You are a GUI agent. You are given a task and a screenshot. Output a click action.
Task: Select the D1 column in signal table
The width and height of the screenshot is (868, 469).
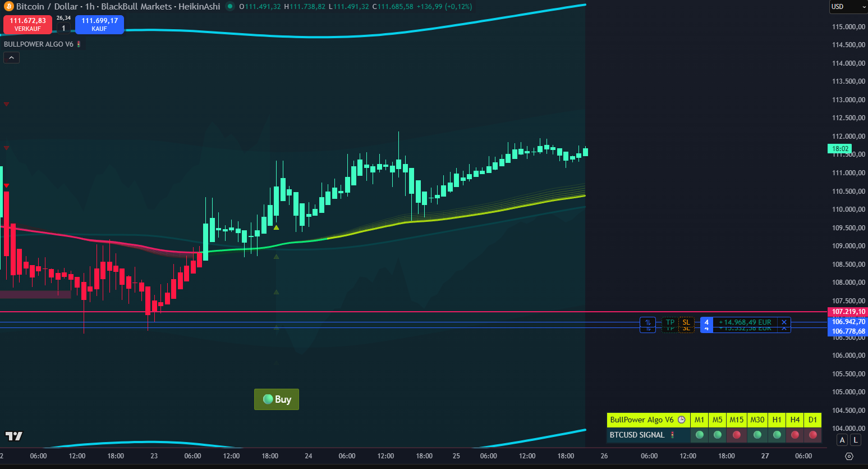click(812, 420)
